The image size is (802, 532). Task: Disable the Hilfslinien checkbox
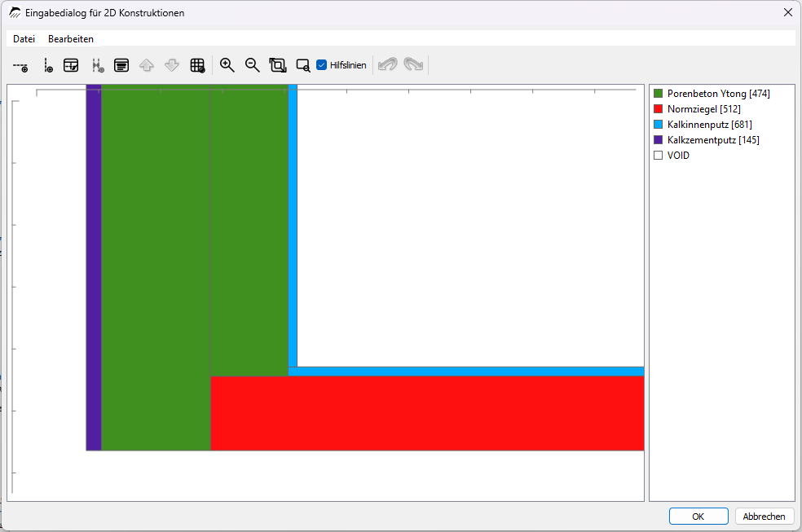coord(322,65)
